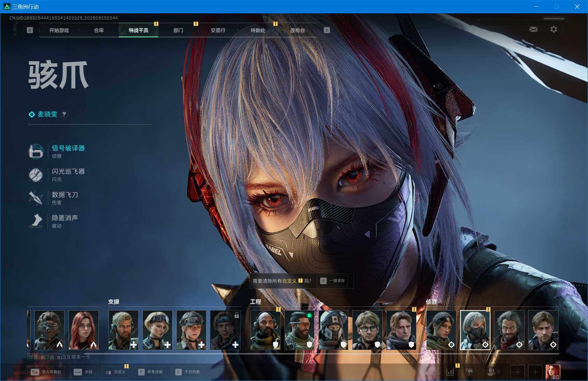Select the support operator with goggles on forehead
588x381 pixels.
click(157, 330)
